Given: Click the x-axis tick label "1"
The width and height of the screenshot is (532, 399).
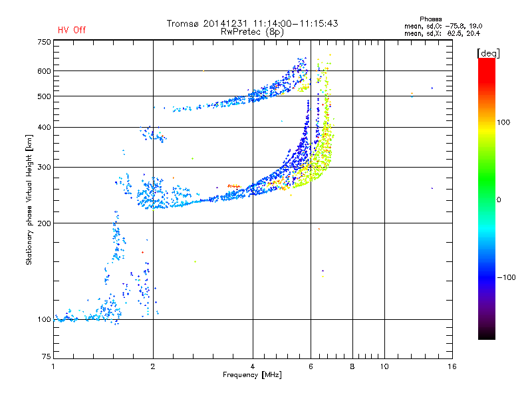Looking at the screenshot, I should tap(53, 366).
